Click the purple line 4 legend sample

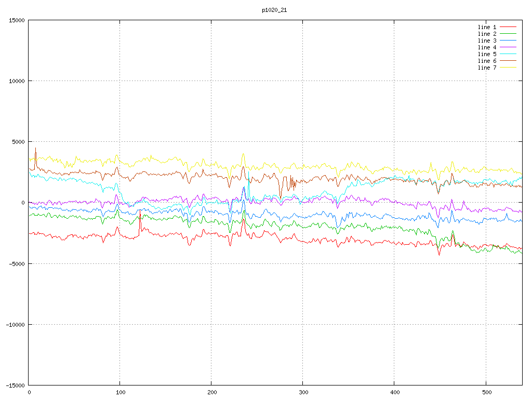click(508, 47)
